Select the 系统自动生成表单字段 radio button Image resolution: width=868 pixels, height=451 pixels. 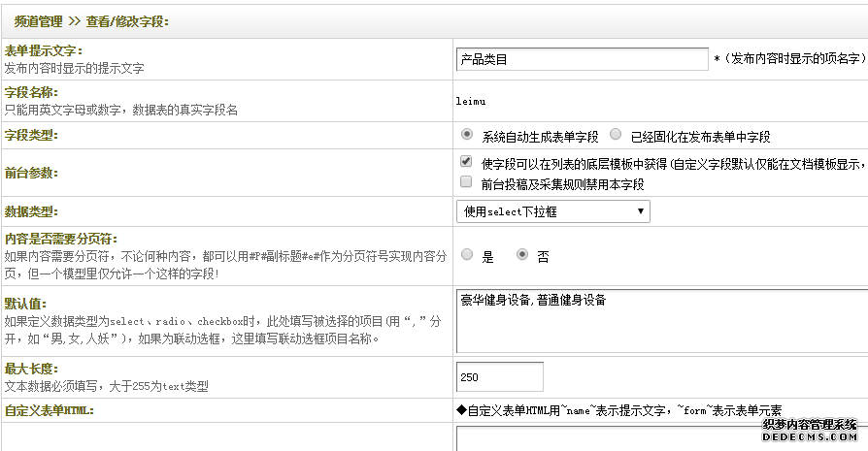(x=467, y=135)
